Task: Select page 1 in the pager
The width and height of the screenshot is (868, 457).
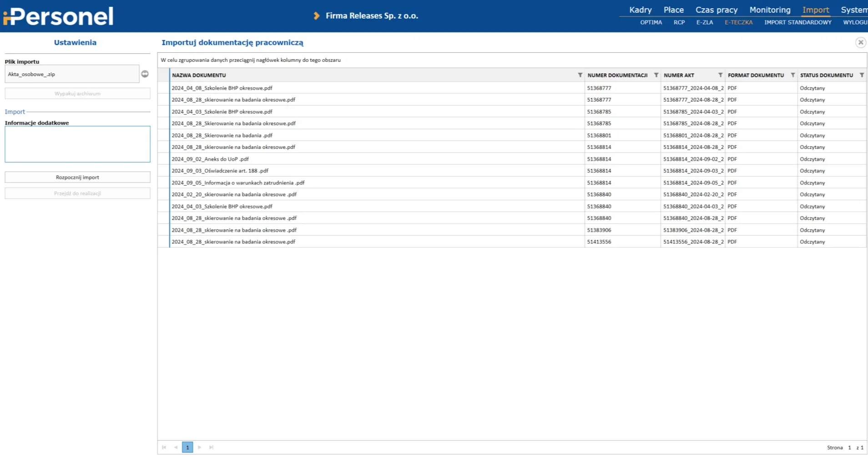Action: tap(187, 447)
